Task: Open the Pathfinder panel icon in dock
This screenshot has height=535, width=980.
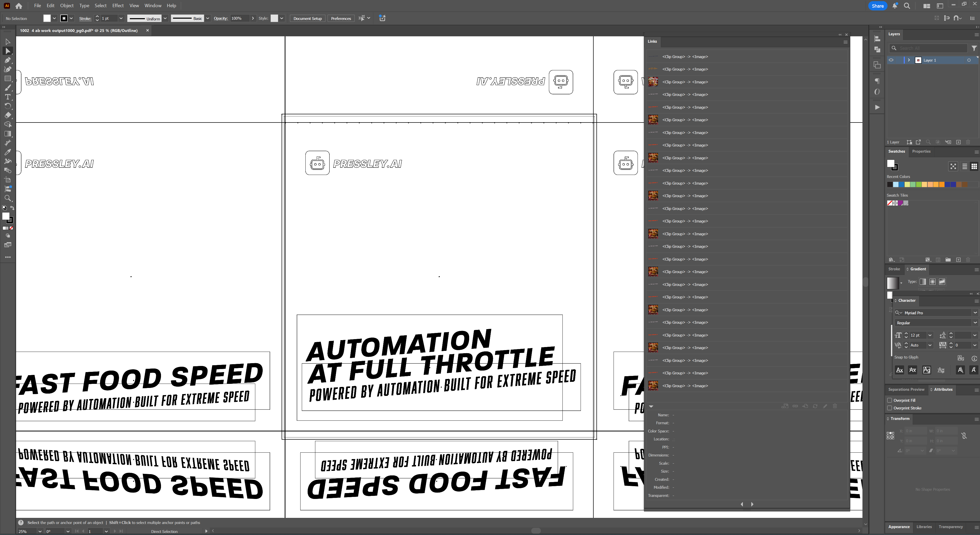Action: [877, 50]
